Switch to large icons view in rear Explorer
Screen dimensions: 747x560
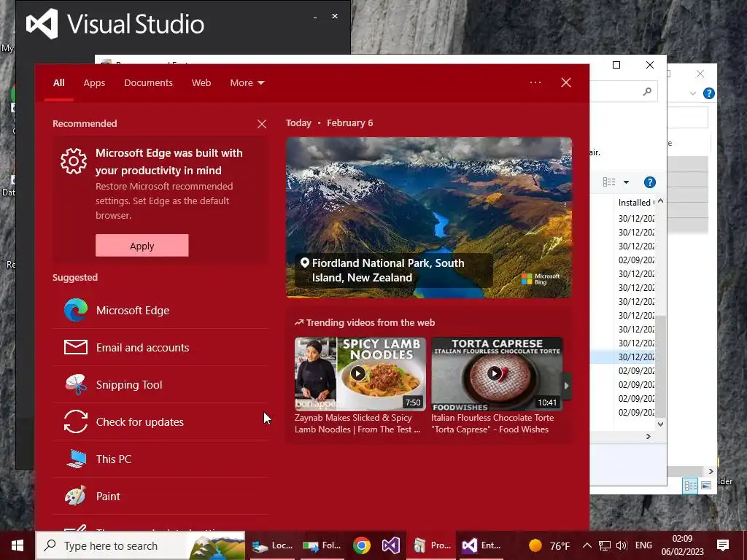tap(706, 486)
